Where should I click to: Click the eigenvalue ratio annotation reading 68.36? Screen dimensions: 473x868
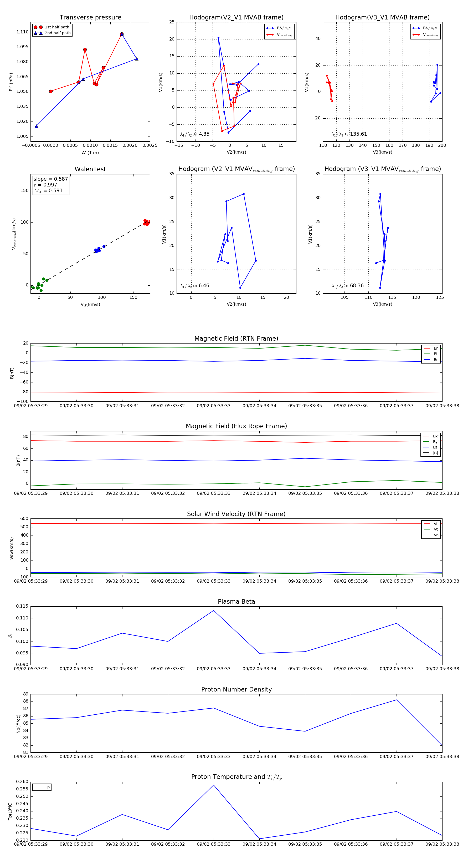[347, 286]
